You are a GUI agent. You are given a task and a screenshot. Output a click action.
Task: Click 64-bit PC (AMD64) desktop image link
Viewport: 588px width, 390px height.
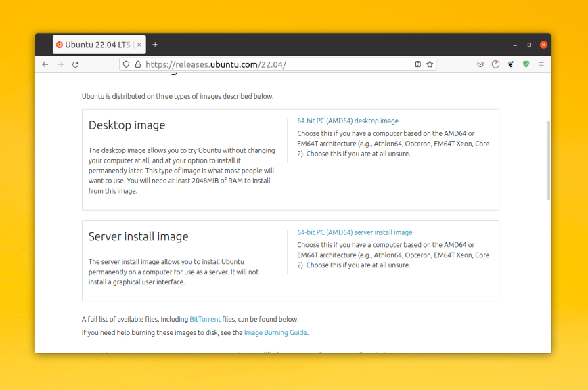[x=348, y=121]
